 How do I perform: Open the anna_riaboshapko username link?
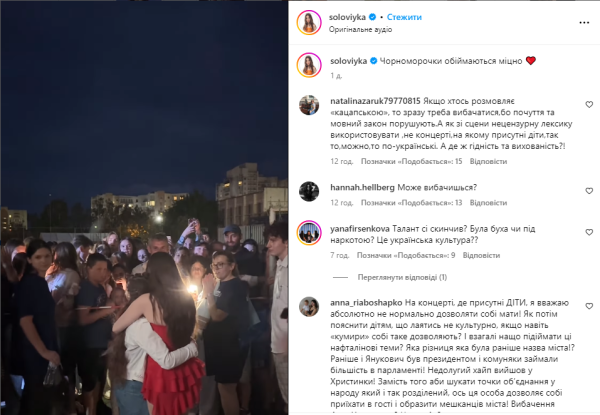[x=366, y=303]
